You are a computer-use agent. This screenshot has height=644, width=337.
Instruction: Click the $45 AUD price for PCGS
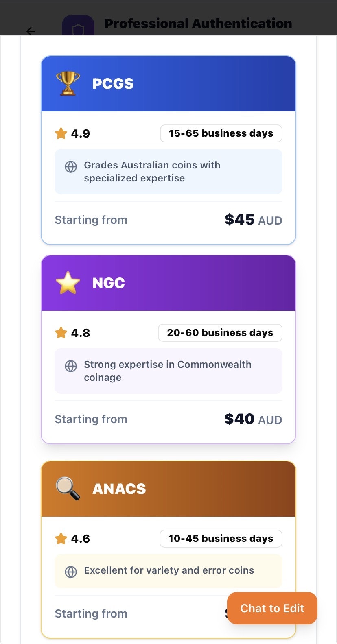pos(253,220)
